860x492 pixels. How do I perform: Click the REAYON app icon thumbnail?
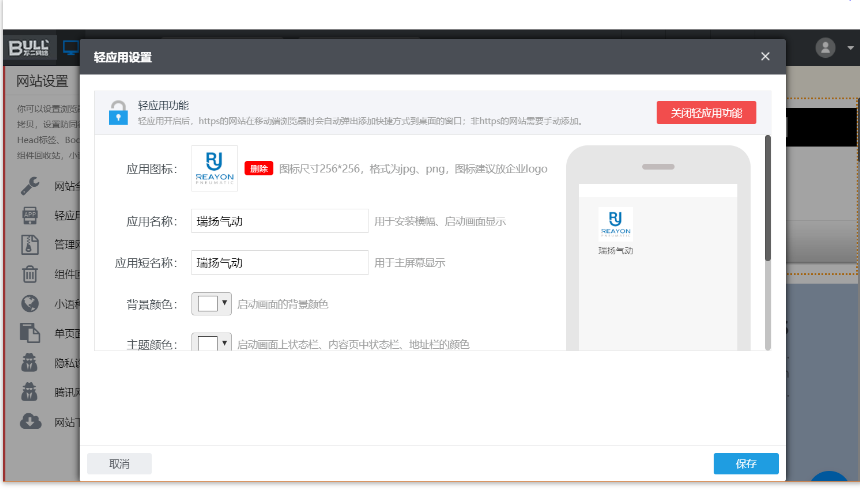214,168
